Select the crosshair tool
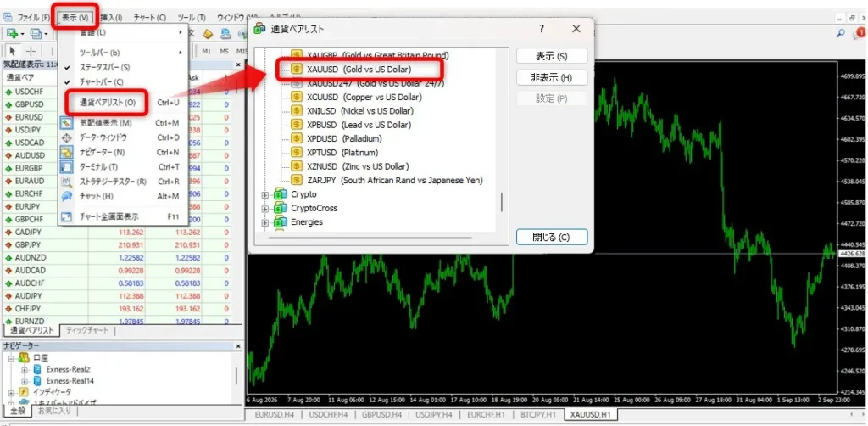Viewport: 868px width, 426px height. pos(31,51)
